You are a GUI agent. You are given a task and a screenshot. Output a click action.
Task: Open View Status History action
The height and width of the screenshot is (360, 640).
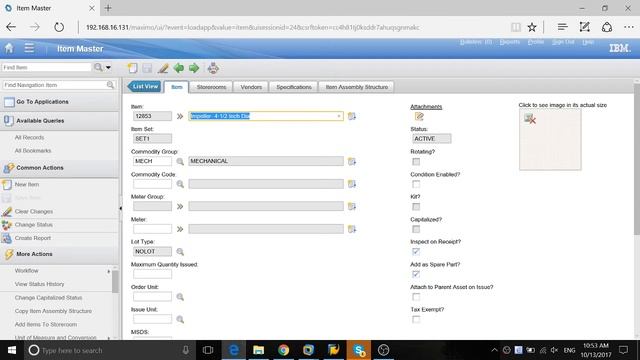40,284
